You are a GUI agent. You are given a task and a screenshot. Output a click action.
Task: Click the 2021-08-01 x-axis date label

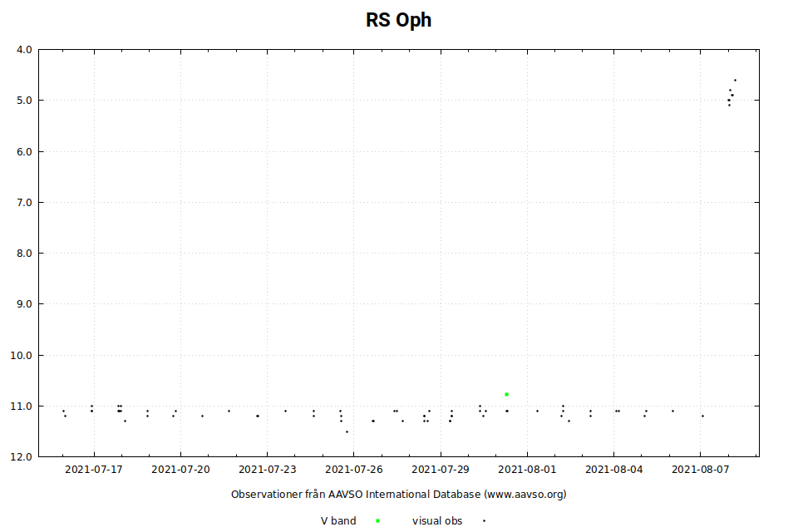pyautogui.click(x=528, y=470)
